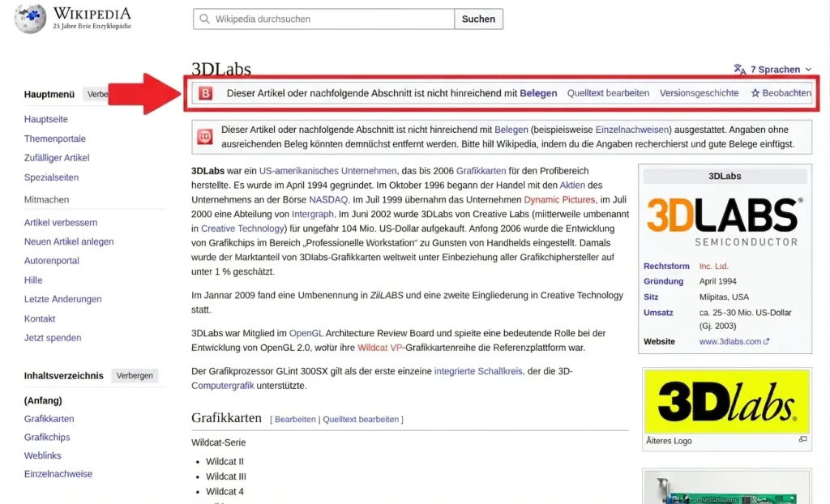Open the Versionsgeschichte tab

(x=699, y=93)
